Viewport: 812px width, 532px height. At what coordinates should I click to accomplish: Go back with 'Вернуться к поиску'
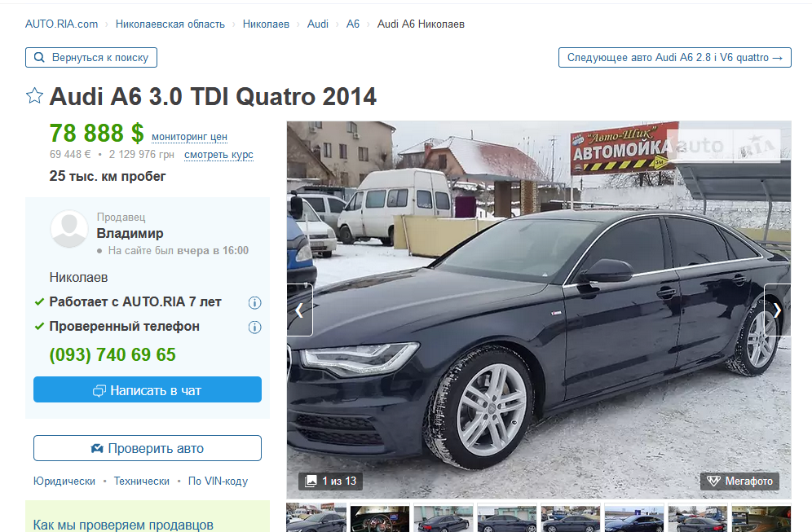(91, 58)
